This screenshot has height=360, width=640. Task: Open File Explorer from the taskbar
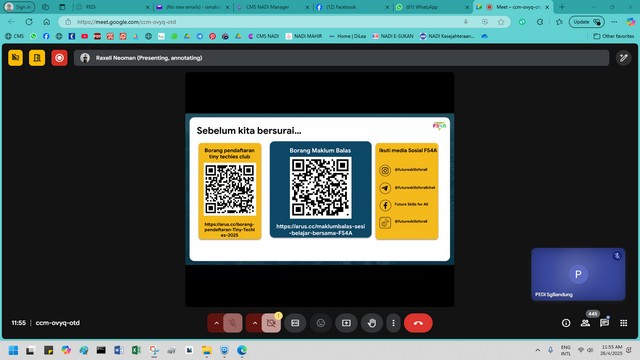tap(207, 350)
